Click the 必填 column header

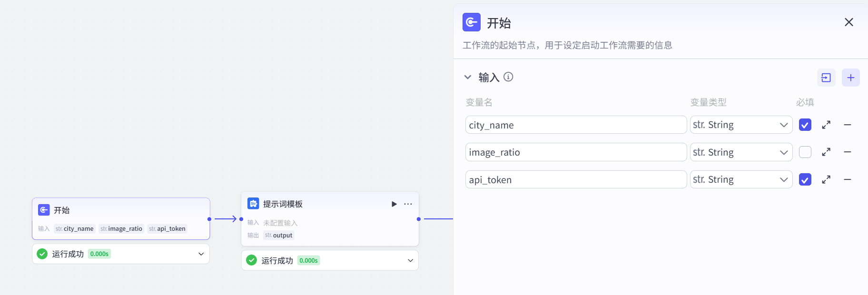(x=805, y=102)
